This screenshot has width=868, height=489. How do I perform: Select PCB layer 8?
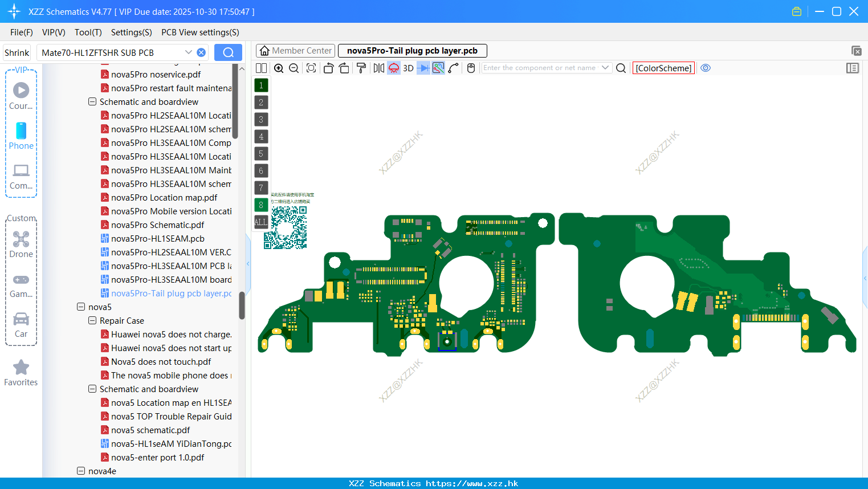coord(261,205)
